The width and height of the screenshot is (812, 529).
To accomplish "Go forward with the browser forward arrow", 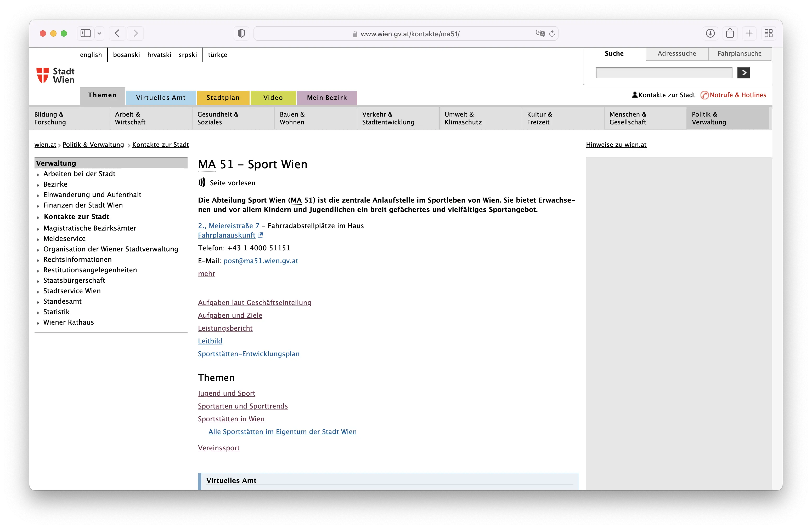I will pyautogui.click(x=136, y=33).
